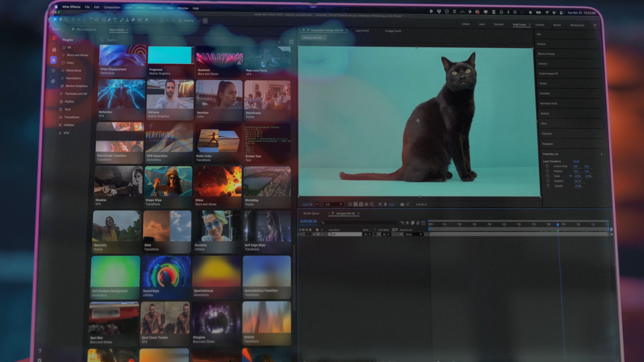The image size is (644, 362).
Task: Open the Full resolution dropdown
Action: pyautogui.click(x=333, y=204)
